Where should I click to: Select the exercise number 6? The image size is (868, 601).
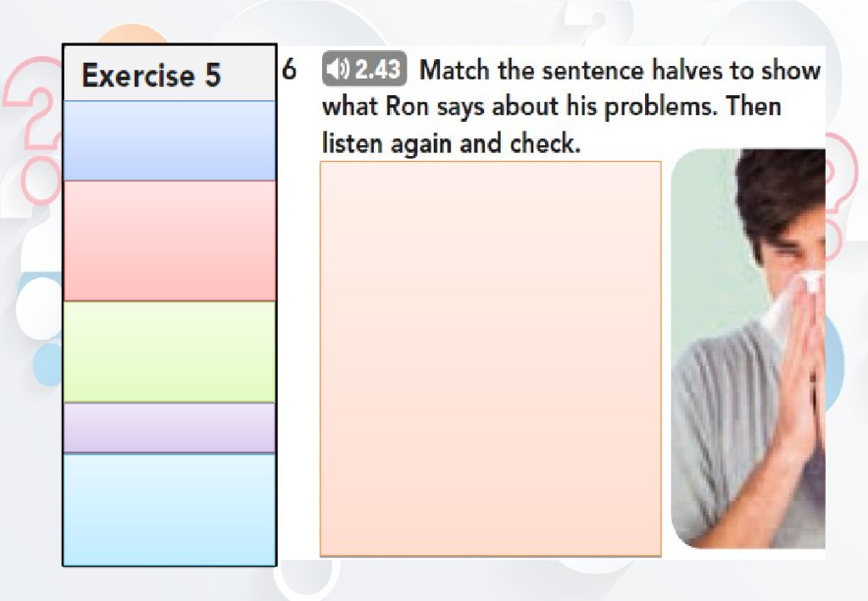coord(289,70)
